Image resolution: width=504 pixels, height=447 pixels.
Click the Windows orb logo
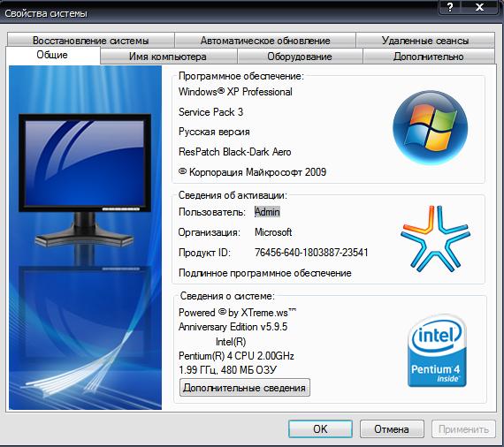430,127
